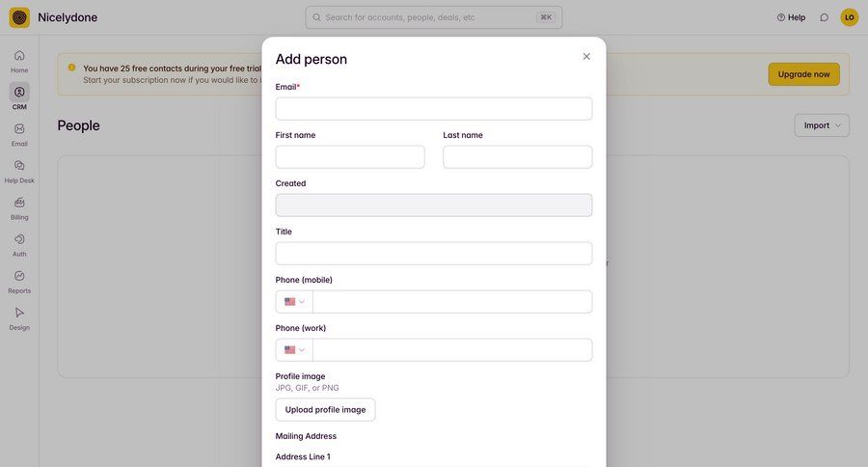
Task: Open work phone country flag dropdown
Action: (x=294, y=349)
